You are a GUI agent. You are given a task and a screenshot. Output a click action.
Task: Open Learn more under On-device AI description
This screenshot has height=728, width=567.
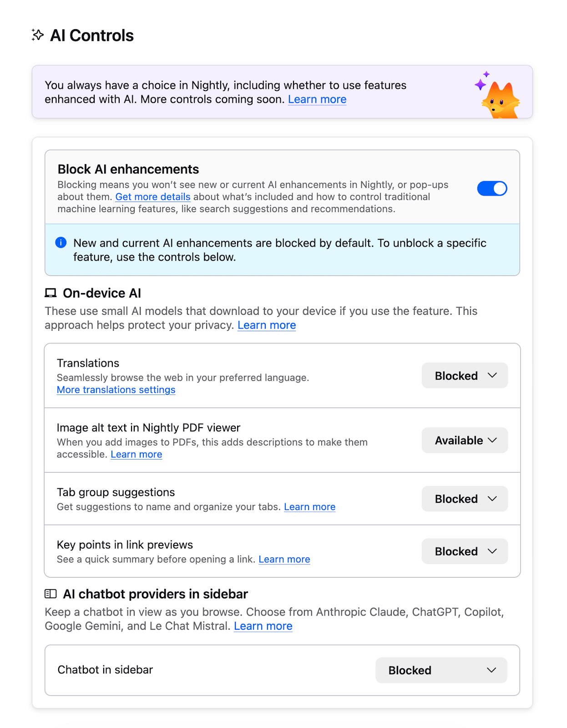pos(267,325)
